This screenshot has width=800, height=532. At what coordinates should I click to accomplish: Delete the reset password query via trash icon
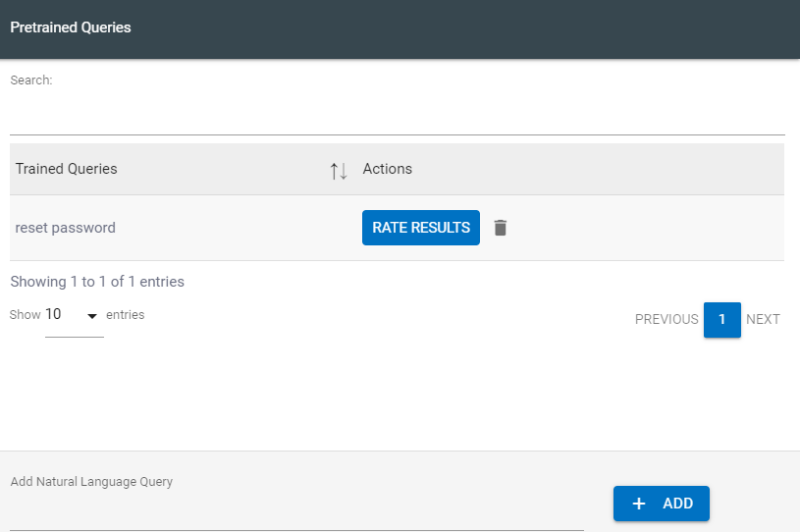(501, 228)
